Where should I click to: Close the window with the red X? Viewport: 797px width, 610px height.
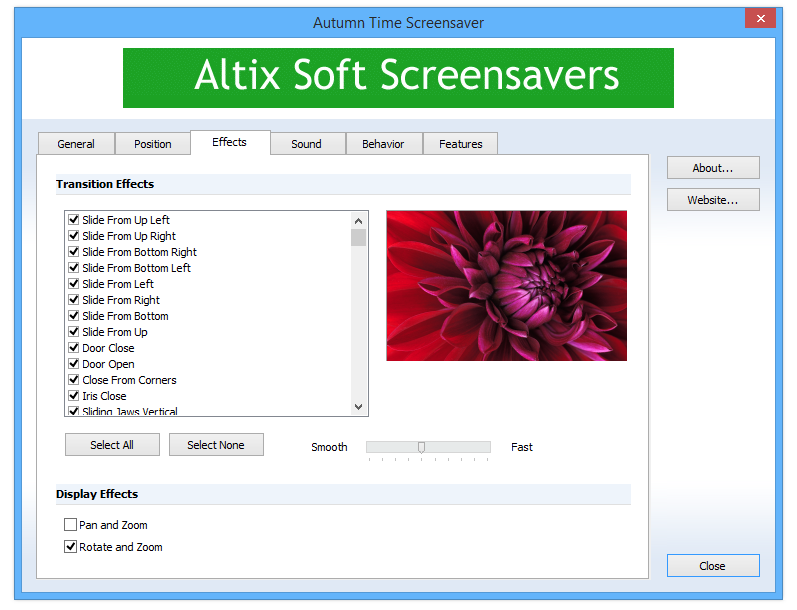760,18
